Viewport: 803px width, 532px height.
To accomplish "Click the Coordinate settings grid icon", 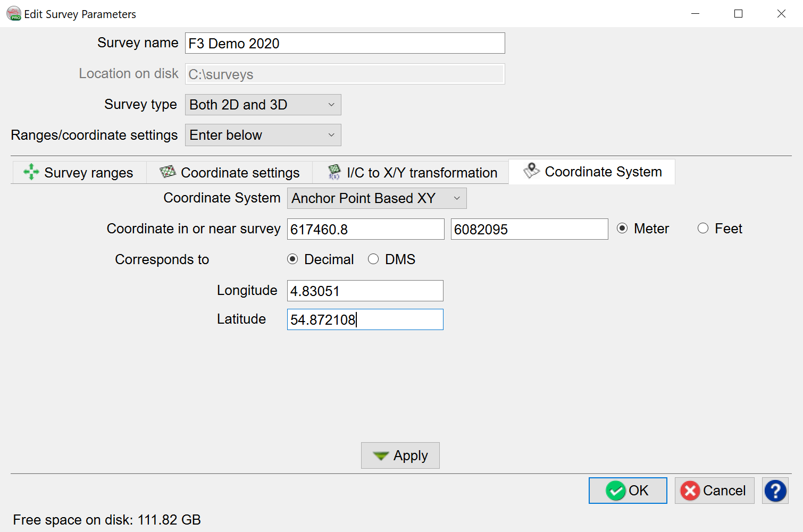I will click(x=168, y=172).
